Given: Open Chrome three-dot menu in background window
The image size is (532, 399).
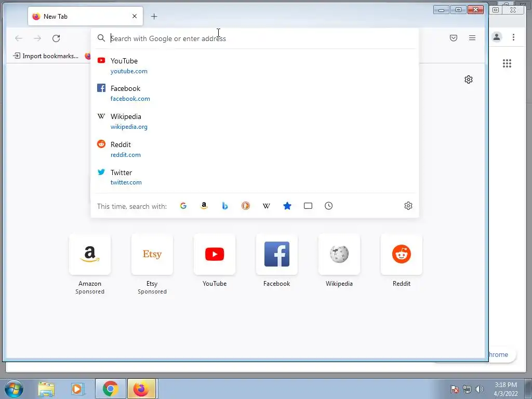Looking at the screenshot, I should (513, 37).
